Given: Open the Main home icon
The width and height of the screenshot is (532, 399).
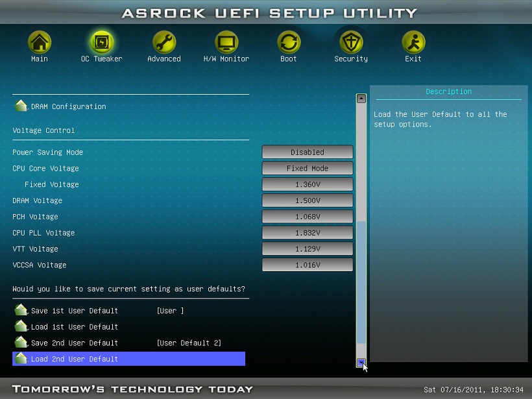Looking at the screenshot, I should pos(40,42).
